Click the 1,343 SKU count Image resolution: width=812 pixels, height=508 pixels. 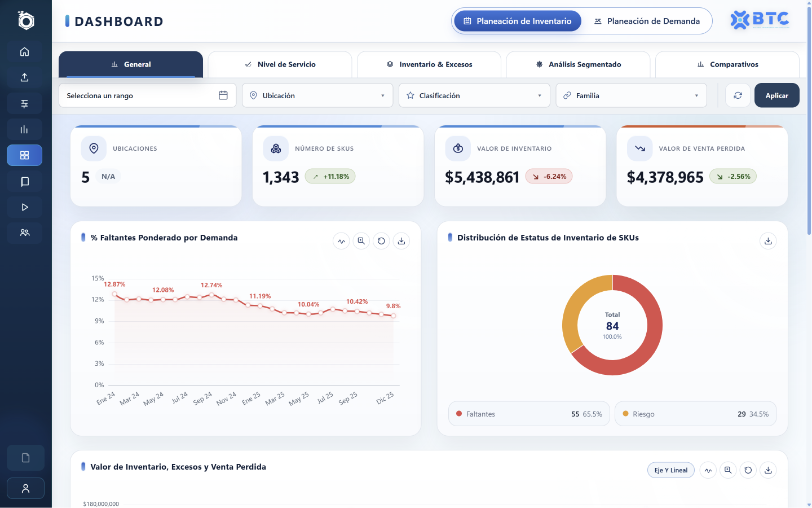(281, 177)
